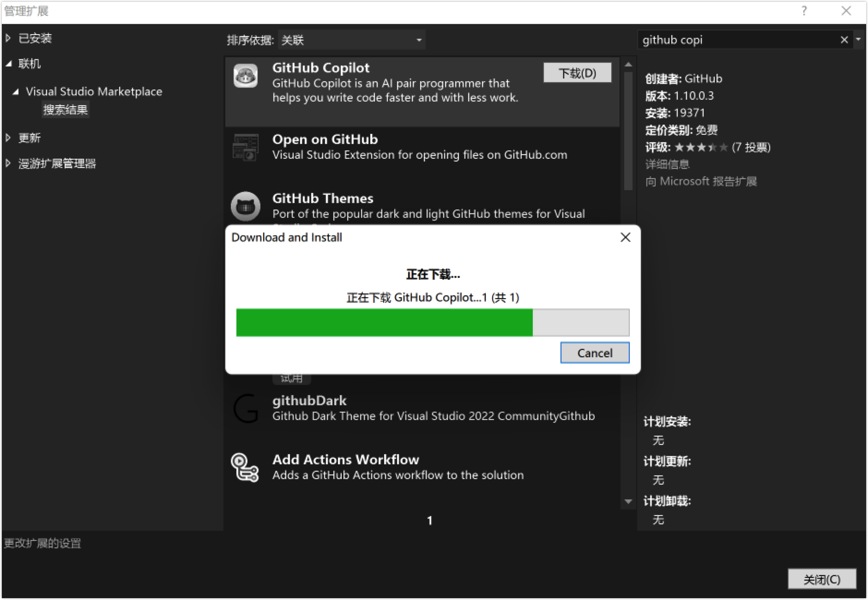Click the results list scrollbar thumb
This screenshot has width=868, height=600.
[628, 131]
